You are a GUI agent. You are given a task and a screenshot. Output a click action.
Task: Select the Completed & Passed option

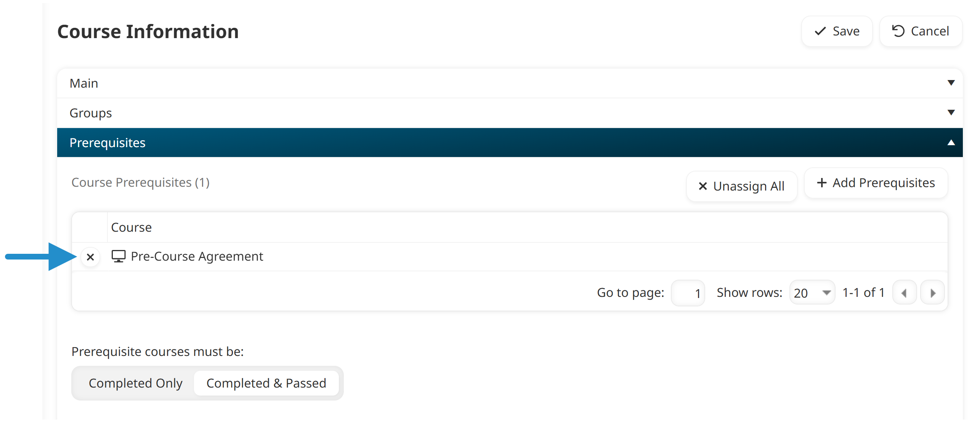266,383
